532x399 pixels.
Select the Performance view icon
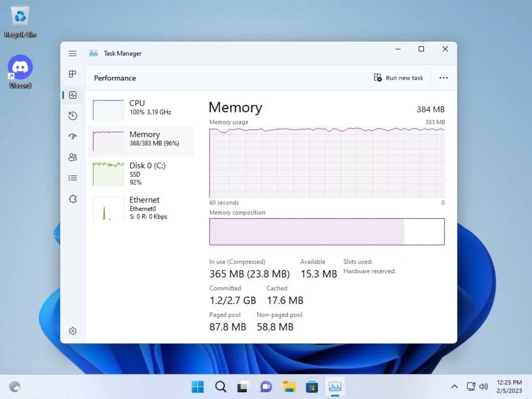[x=73, y=95]
